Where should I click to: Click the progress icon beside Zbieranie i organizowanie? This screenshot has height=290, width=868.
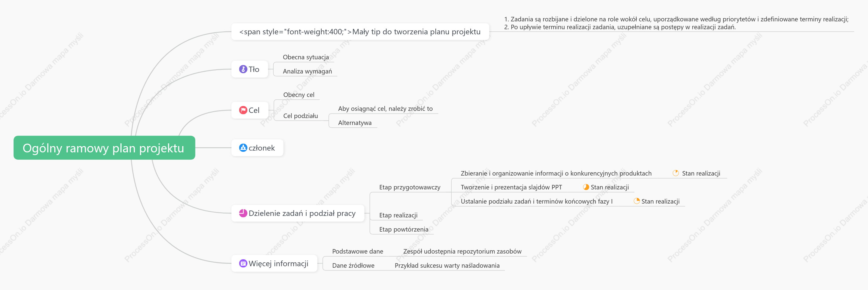676,173
